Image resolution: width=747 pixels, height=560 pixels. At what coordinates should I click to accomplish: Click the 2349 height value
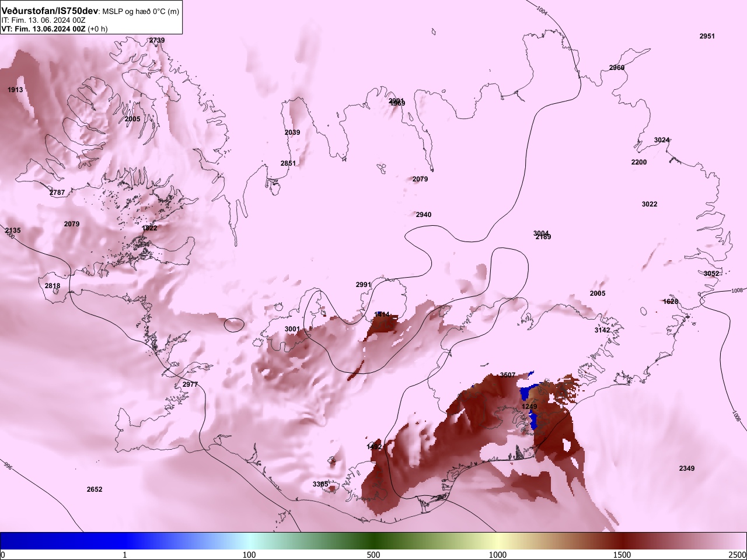(687, 468)
